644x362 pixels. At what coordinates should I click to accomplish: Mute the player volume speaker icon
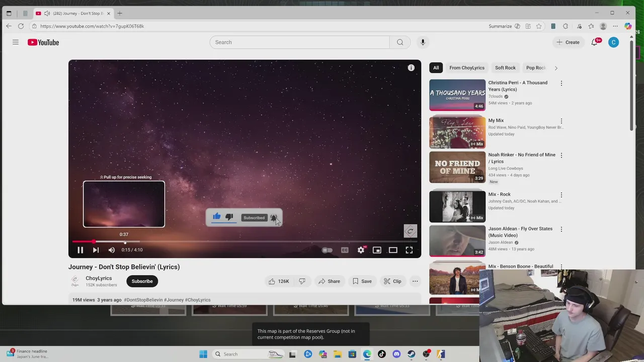112,250
